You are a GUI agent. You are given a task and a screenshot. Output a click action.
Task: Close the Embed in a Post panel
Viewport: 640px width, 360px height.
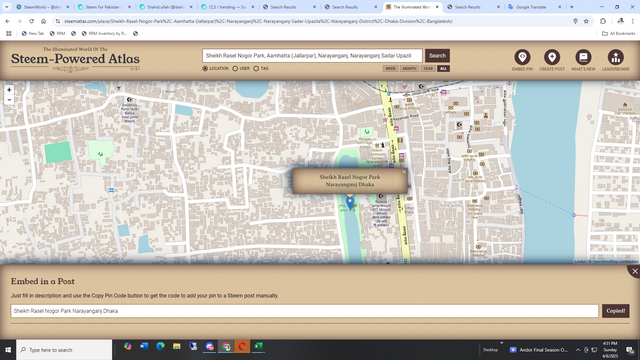point(635,271)
